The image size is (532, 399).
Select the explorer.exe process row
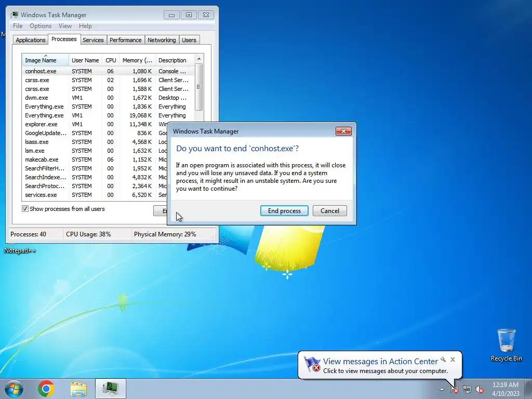tap(95, 124)
